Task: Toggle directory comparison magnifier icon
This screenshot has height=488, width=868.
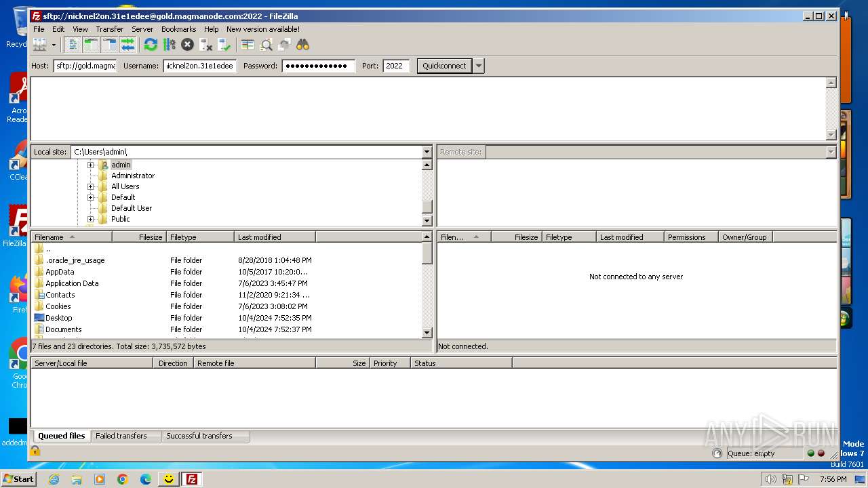Action: coord(266,45)
